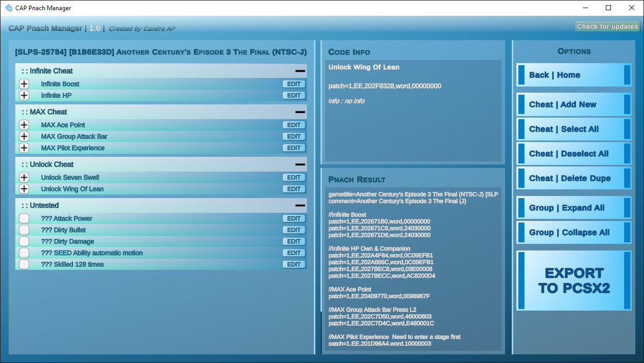Collapse the MAX Cheat group

pos(300,112)
